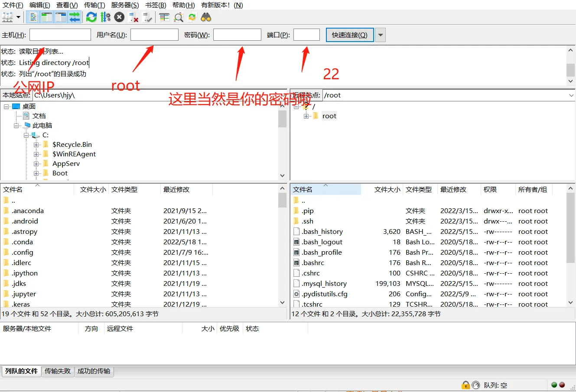Toggle synchronized browsing
The image size is (576, 392).
(192, 17)
